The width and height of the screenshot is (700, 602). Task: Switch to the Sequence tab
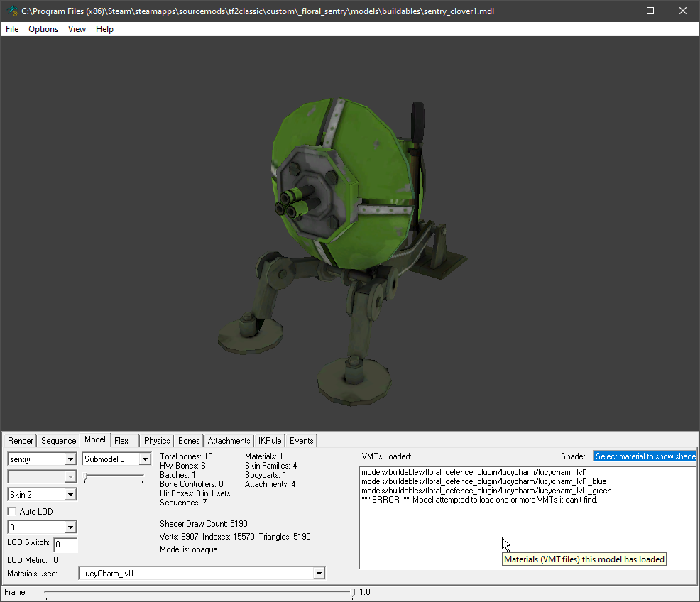[58, 440]
